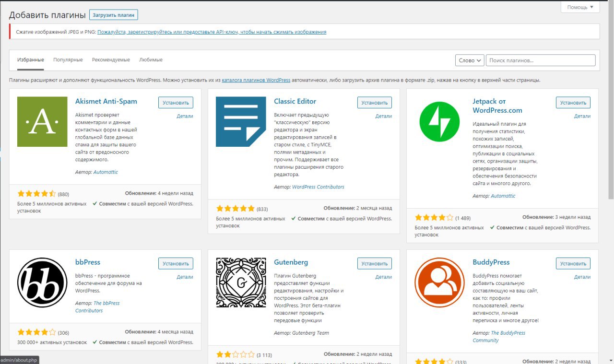Open the Automattic author link under Akismet

click(106, 172)
